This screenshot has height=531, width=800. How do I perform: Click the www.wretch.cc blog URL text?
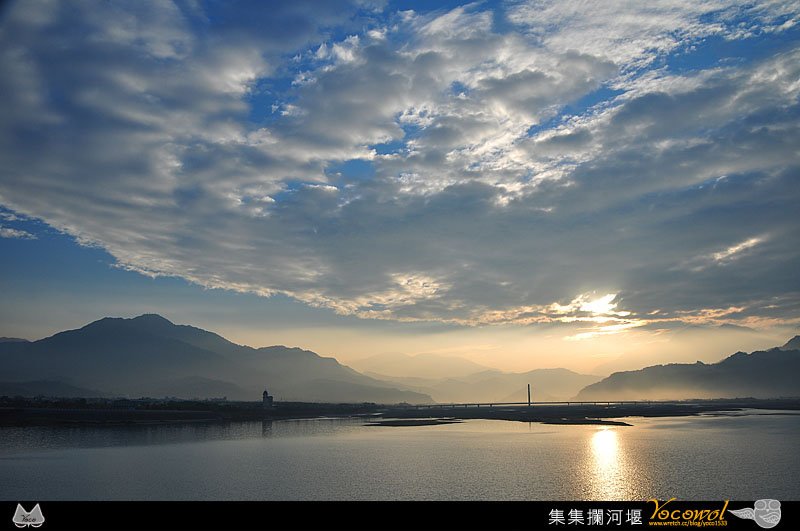[687, 523]
